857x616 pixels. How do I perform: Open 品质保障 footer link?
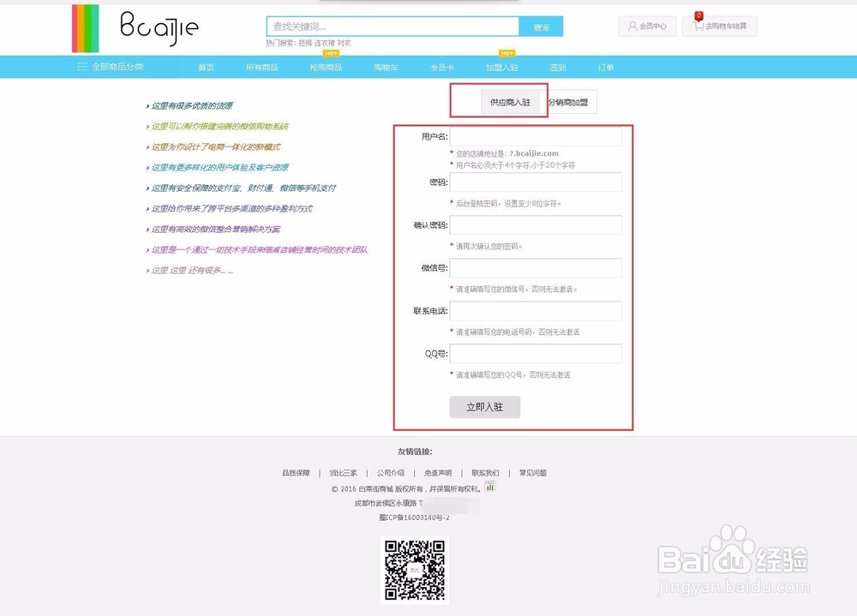pos(296,473)
